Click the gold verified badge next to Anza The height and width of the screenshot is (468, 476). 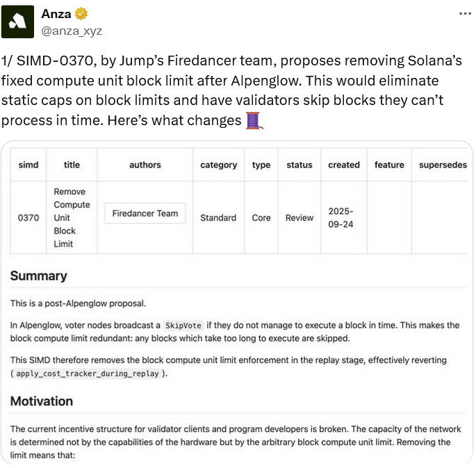pos(81,14)
